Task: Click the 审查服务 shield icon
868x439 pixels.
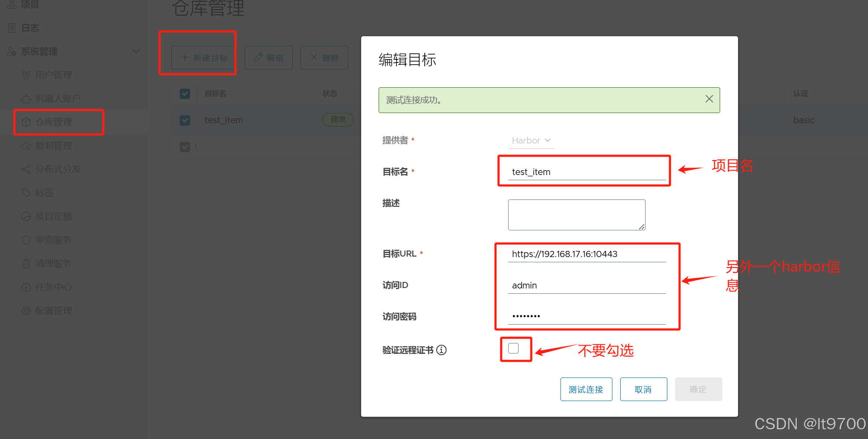Action: tap(26, 240)
